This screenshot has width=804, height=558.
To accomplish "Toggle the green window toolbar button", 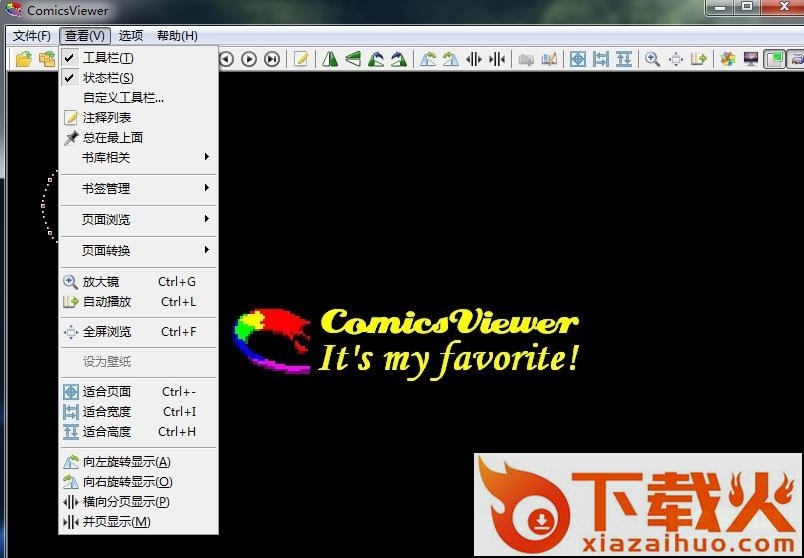I will click(x=774, y=59).
